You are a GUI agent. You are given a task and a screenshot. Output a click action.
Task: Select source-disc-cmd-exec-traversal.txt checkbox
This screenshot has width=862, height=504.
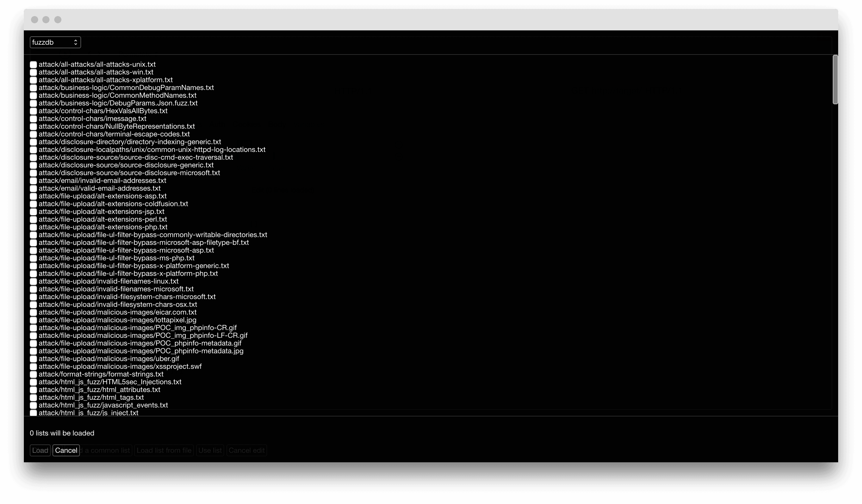pyautogui.click(x=33, y=158)
